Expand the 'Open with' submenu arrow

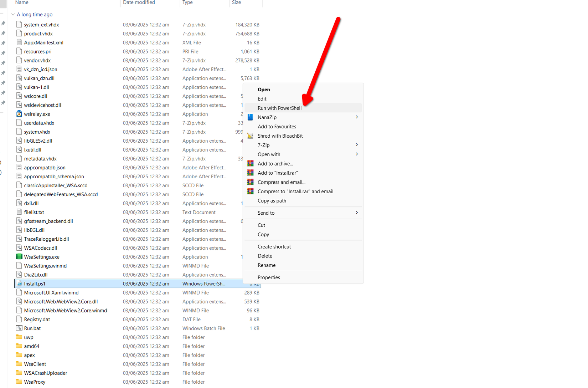coord(357,154)
